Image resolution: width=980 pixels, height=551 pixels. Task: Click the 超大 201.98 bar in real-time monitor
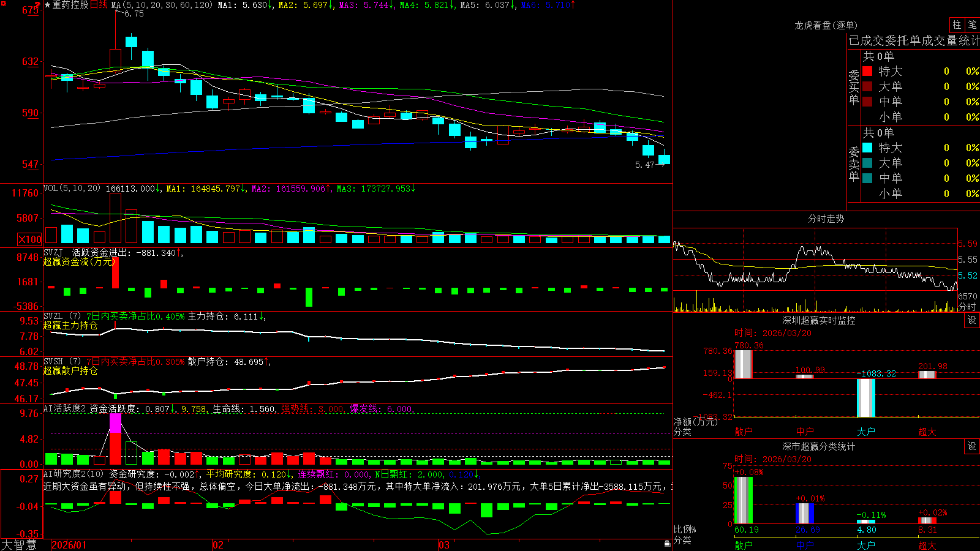coord(927,375)
